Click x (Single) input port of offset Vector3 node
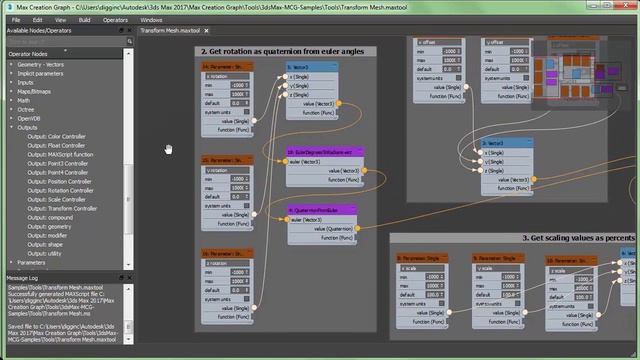Image resolution: width=640 pixels, height=360 pixels. 480,152
